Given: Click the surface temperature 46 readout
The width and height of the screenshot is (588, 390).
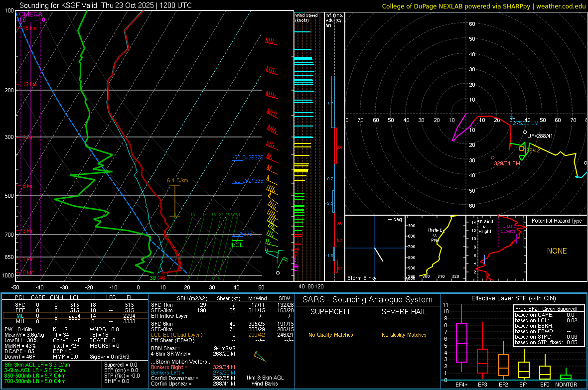Looking at the screenshot, I should coord(162,278).
